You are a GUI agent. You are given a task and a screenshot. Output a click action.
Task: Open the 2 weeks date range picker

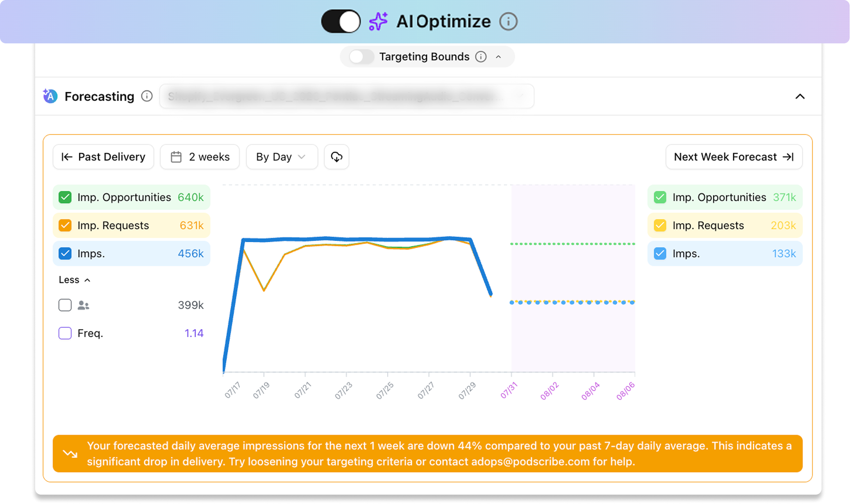[x=200, y=157]
